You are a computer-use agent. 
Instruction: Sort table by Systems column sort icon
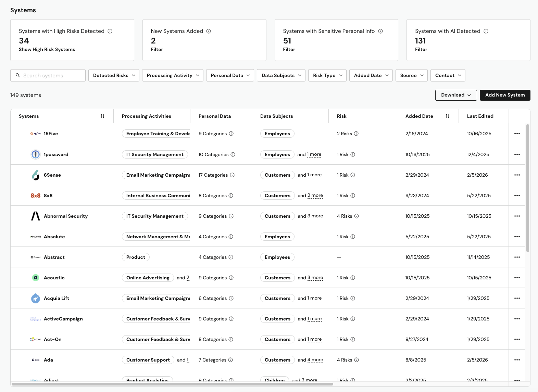tap(102, 116)
